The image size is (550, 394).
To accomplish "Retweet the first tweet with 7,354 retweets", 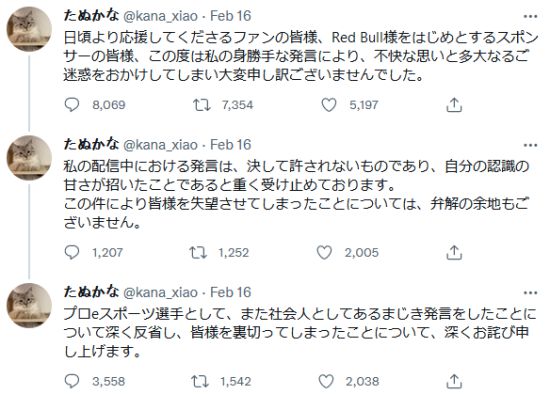I will coord(202,105).
